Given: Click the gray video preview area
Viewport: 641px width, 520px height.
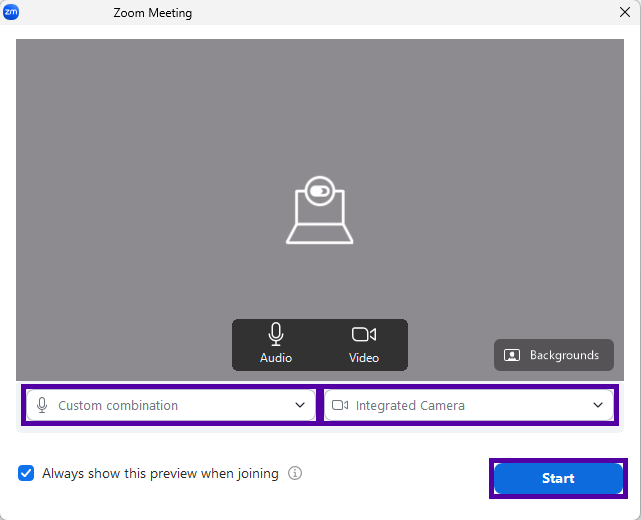Looking at the screenshot, I should 150,150.
